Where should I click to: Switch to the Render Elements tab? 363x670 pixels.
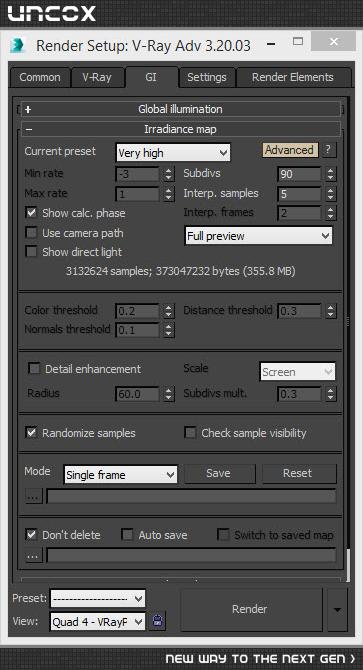(293, 77)
